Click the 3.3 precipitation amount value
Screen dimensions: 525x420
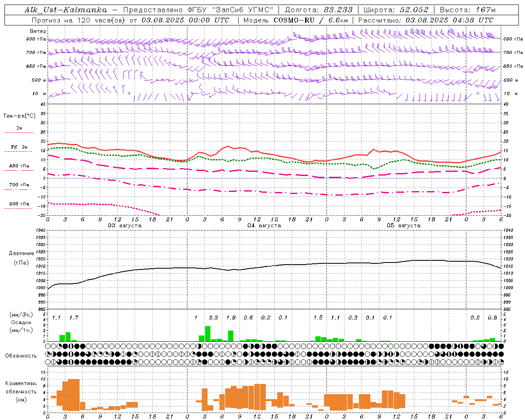point(213,318)
